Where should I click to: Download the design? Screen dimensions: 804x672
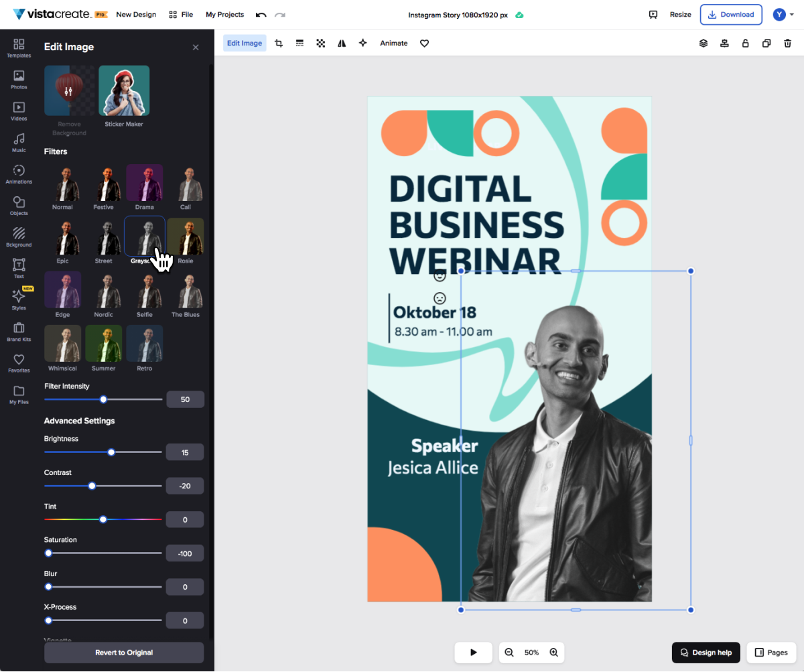[x=730, y=14]
